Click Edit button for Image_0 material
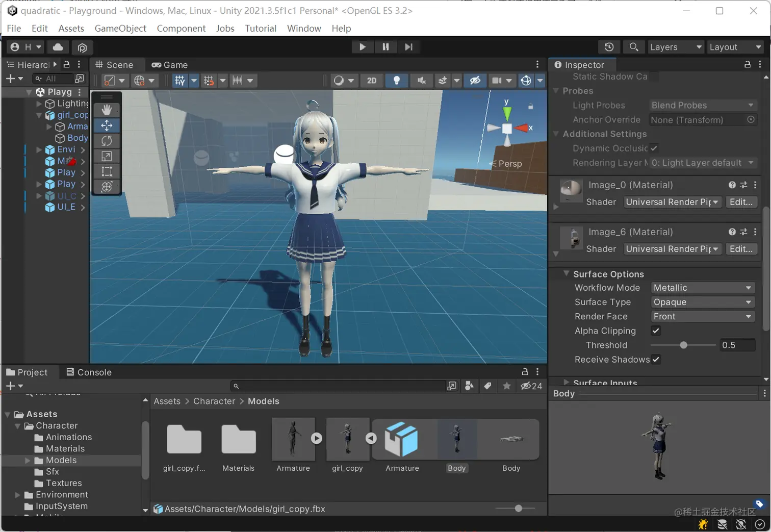This screenshot has width=771, height=532. pos(740,202)
